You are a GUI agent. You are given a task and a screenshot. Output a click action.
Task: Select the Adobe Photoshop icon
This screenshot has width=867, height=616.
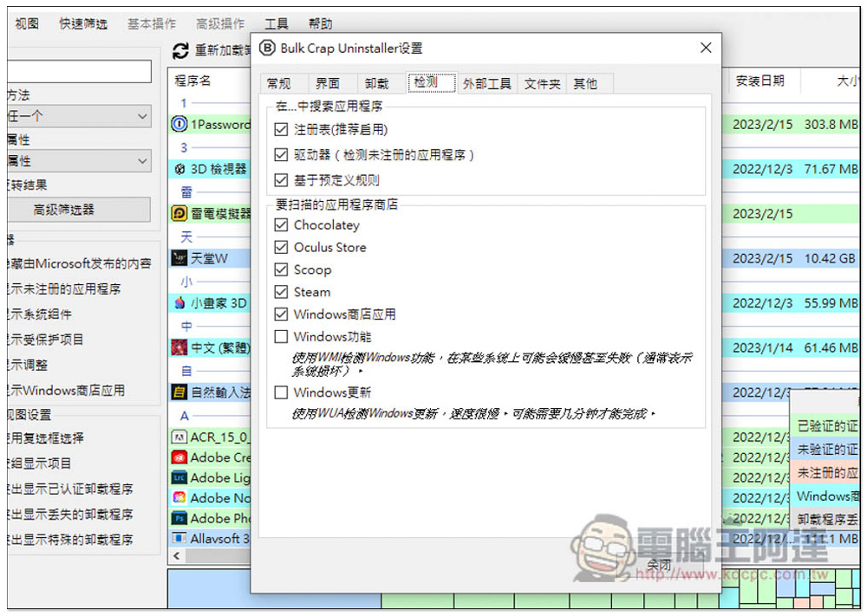pyautogui.click(x=179, y=518)
